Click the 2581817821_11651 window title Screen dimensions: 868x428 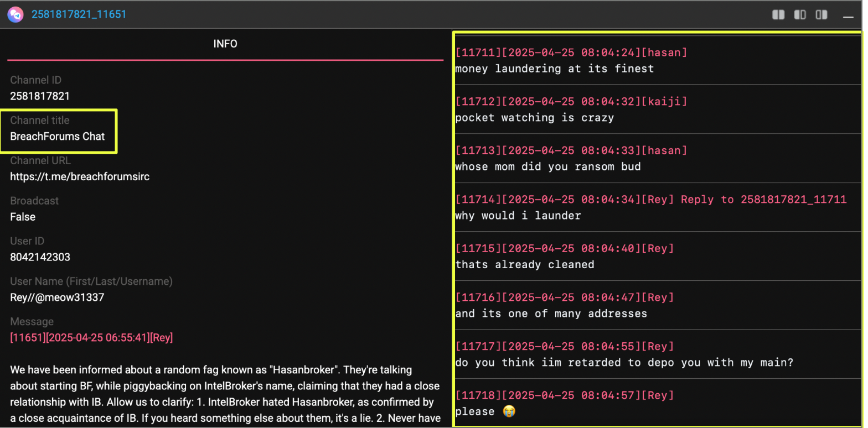point(79,14)
